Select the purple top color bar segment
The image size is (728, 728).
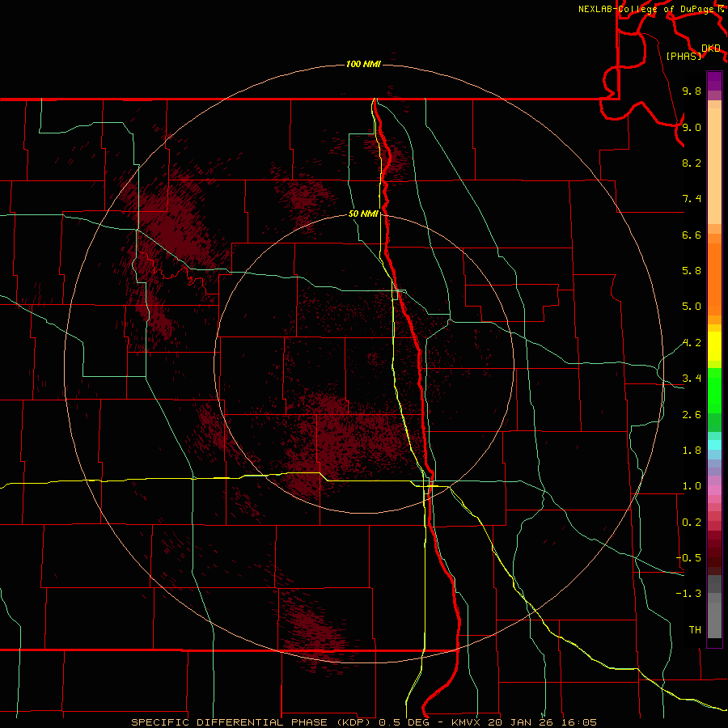tap(714, 81)
